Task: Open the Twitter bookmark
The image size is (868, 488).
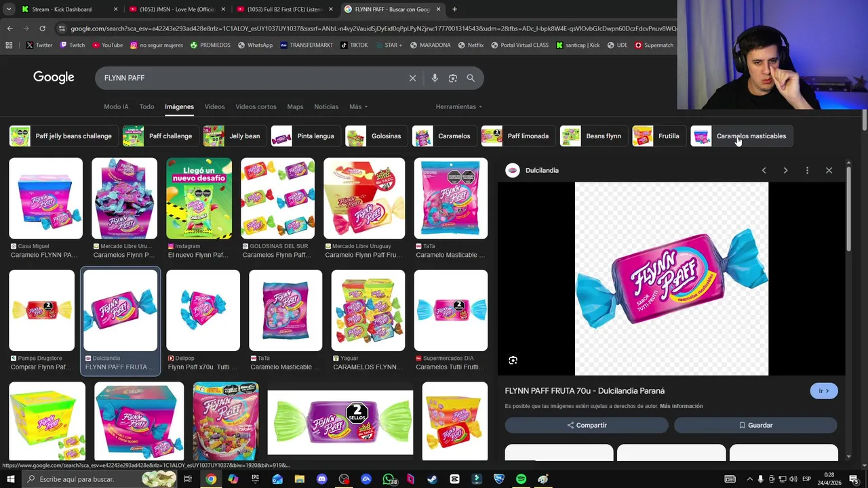Action: click(39, 45)
